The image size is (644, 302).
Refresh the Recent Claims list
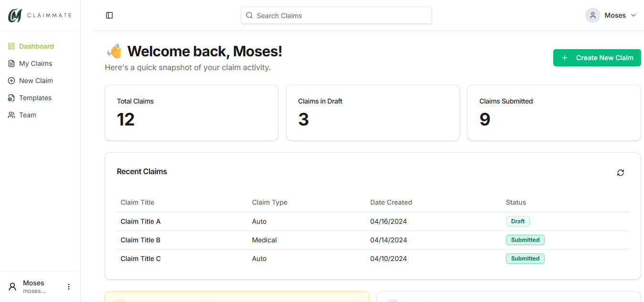click(x=620, y=172)
